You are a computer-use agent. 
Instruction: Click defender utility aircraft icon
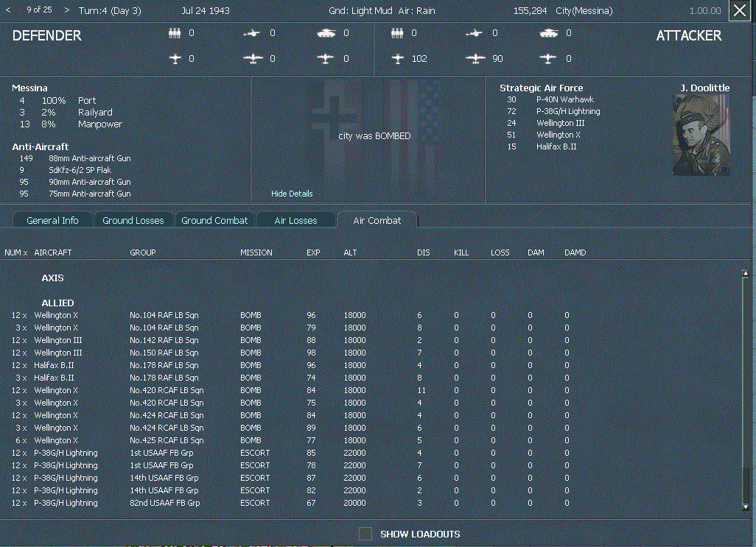326,59
